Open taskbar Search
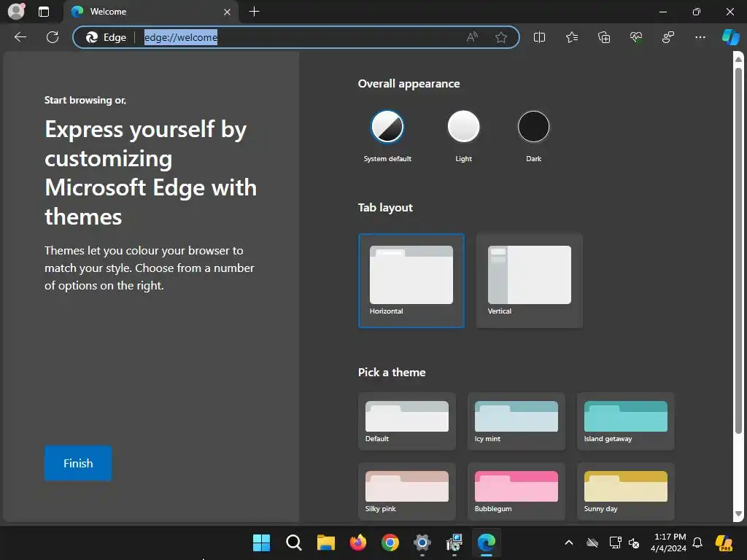 coord(293,542)
